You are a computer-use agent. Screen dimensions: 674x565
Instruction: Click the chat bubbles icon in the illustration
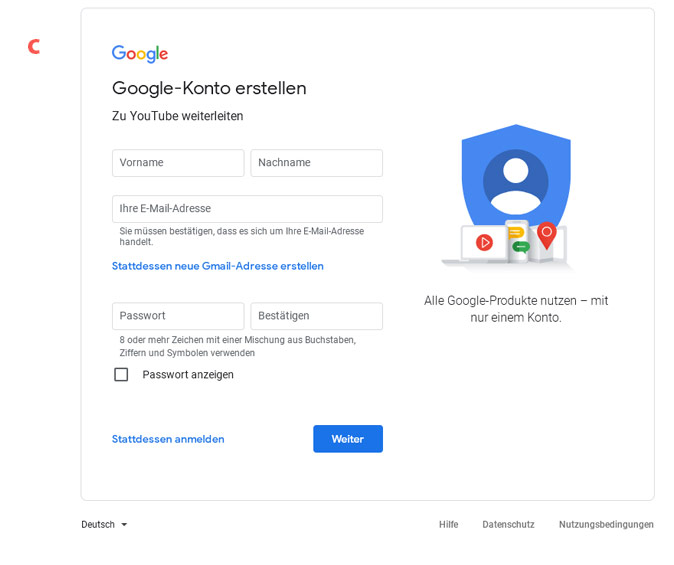517,239
